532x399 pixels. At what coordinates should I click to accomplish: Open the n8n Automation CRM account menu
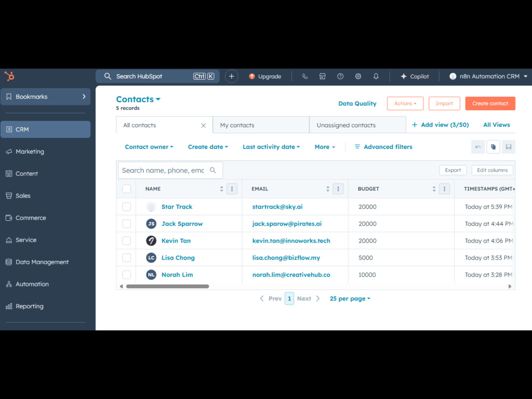[488, 76]
